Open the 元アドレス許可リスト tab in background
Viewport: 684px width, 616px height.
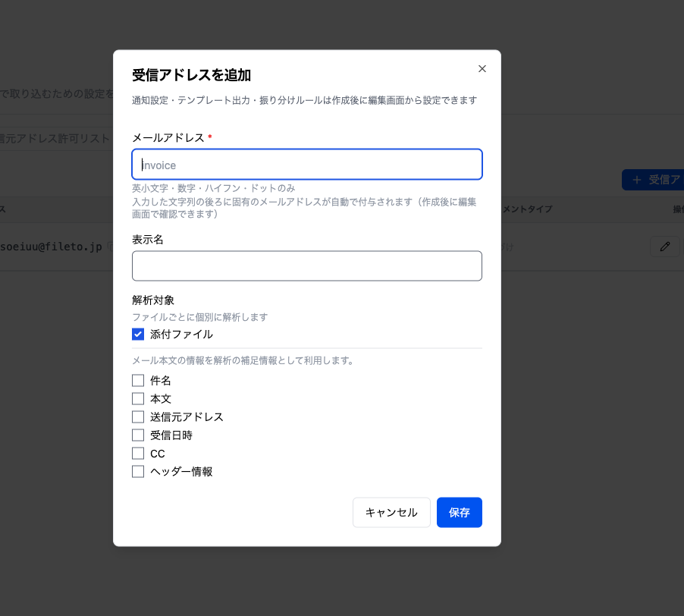point(55,139)
